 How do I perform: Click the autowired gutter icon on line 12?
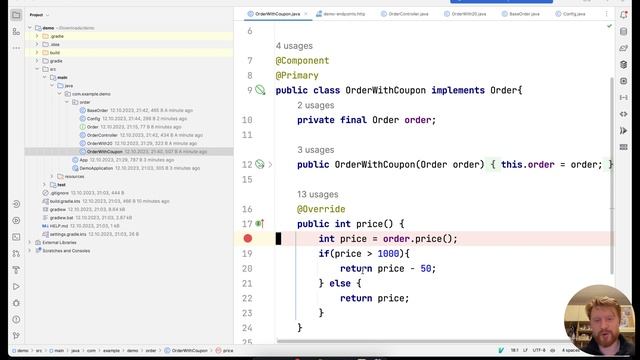click(260, 164)
